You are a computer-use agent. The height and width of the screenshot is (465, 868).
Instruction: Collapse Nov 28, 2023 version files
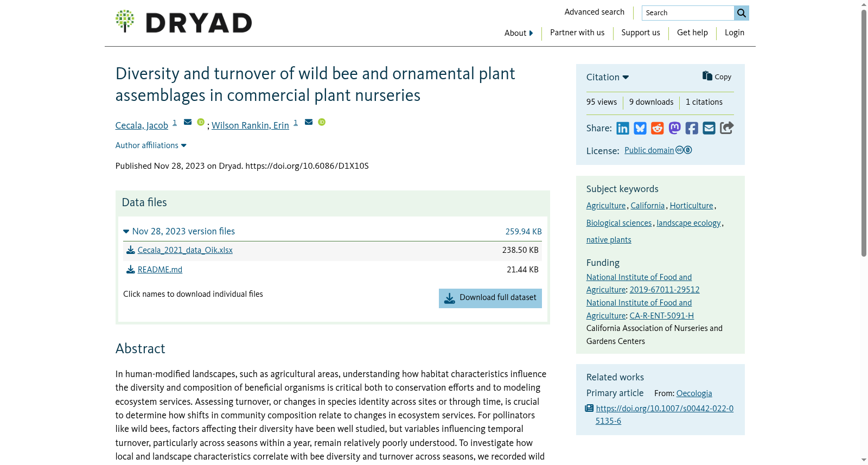tap(179, 231)
